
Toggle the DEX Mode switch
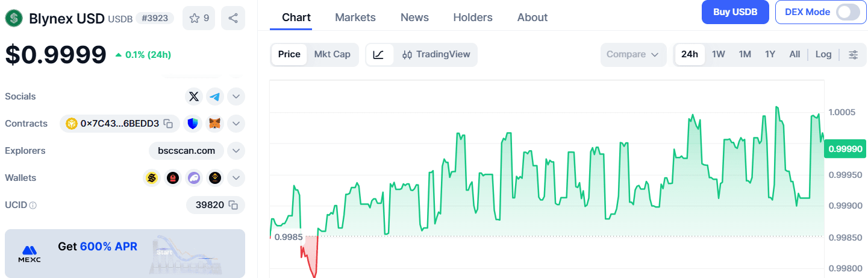(x=848, y=12)
